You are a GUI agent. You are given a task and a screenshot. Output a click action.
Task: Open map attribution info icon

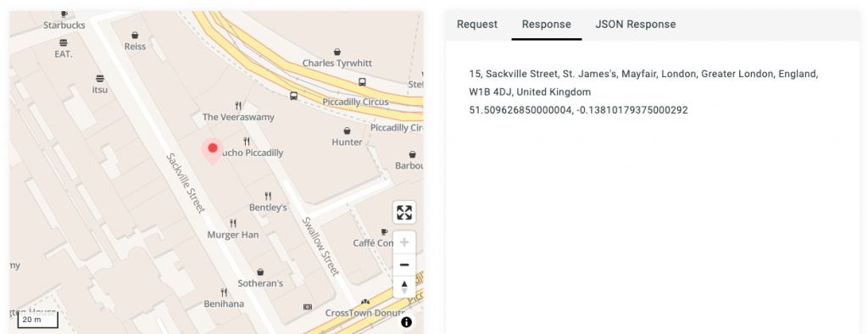pos(406,322)
